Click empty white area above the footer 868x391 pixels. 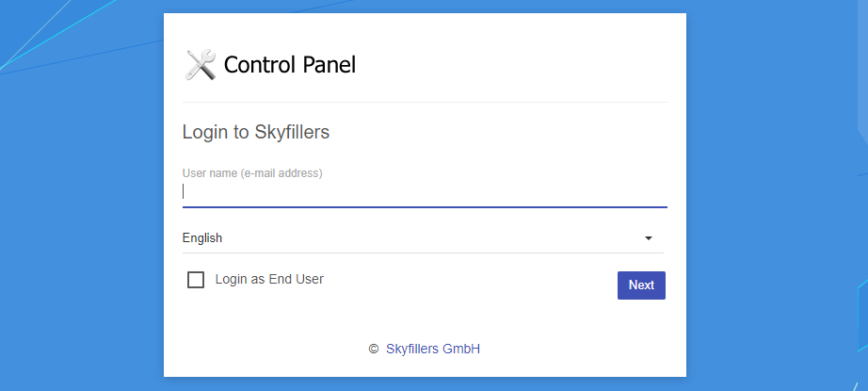[424, 318]
